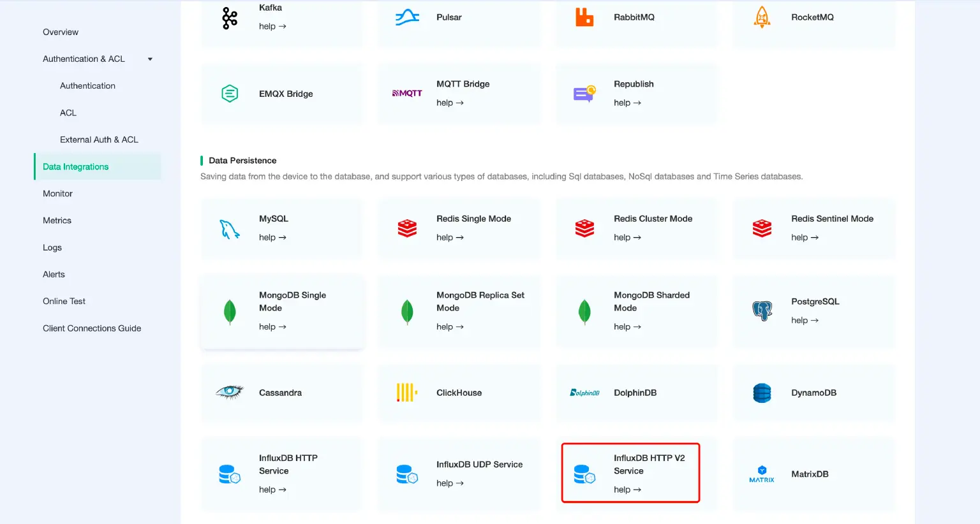Open the Data Integrations sidebar item

click(x=75, y=166)
